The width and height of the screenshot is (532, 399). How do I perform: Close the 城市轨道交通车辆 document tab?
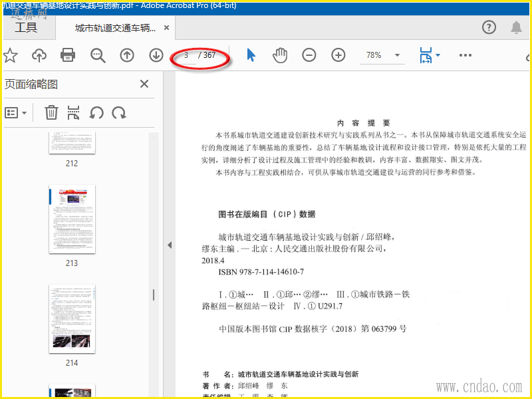(x=167, y=27)
